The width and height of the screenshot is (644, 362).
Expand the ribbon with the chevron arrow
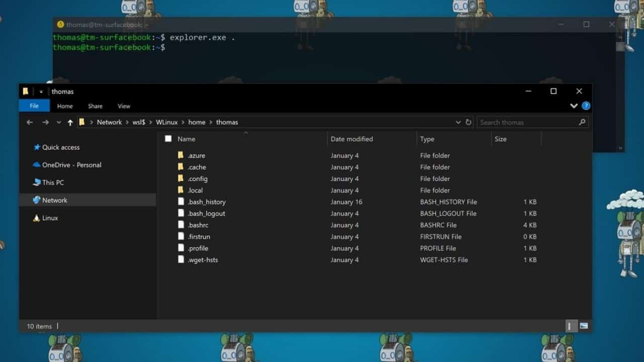(x=574, y=106)
